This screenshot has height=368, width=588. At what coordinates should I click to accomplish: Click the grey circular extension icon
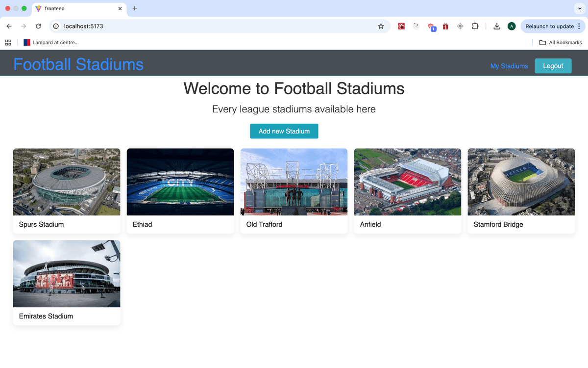coord(416,26)
